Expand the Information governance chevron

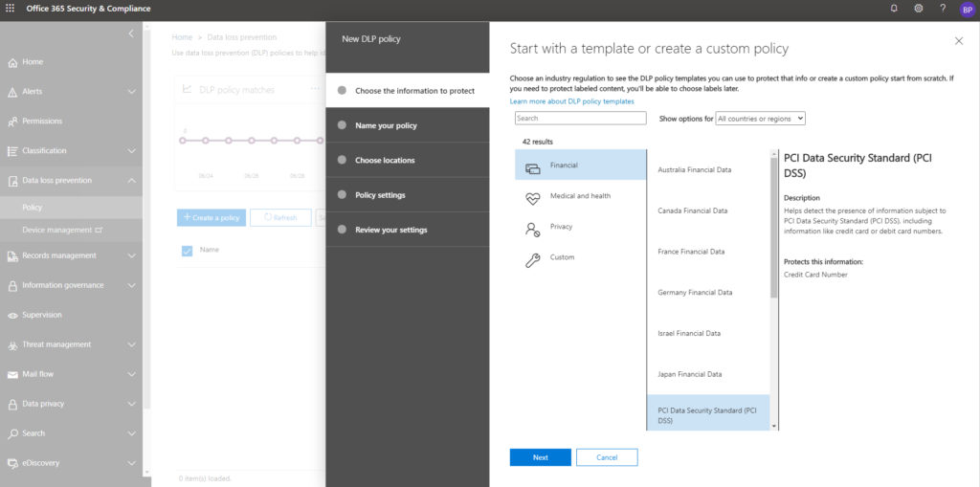point(131,286)
